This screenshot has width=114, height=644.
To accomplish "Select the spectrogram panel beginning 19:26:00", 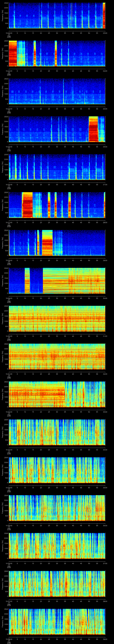I will tap(57, 167).
